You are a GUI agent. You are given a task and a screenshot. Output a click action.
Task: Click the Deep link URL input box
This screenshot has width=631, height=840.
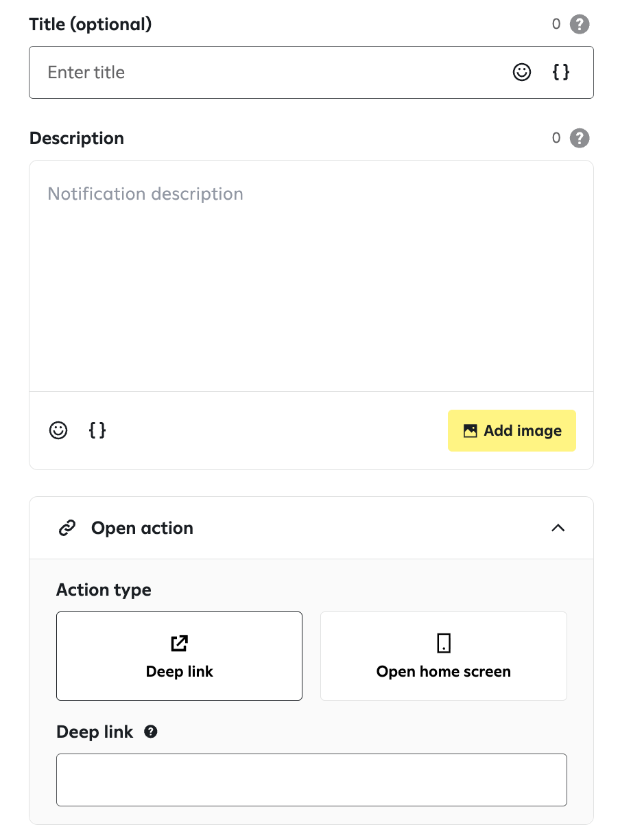tap(311, 780)
